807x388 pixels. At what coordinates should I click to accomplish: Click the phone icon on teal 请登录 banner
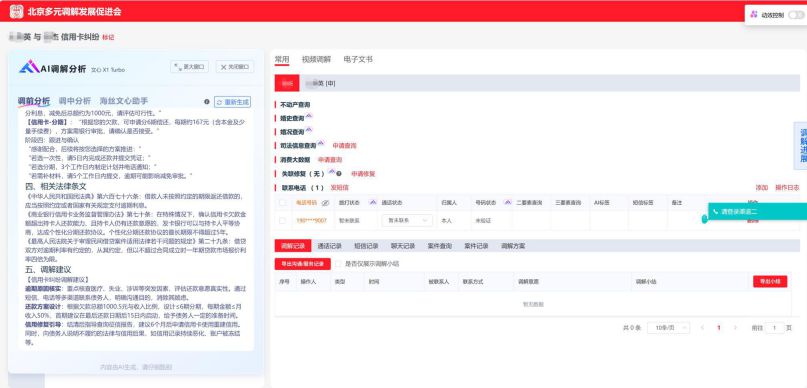click(x=715, y=211)
